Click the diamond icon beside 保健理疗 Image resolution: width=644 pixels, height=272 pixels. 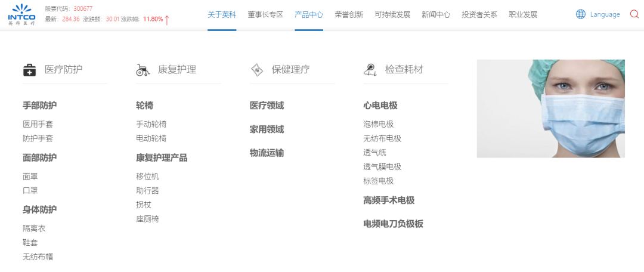pos(256,70)
